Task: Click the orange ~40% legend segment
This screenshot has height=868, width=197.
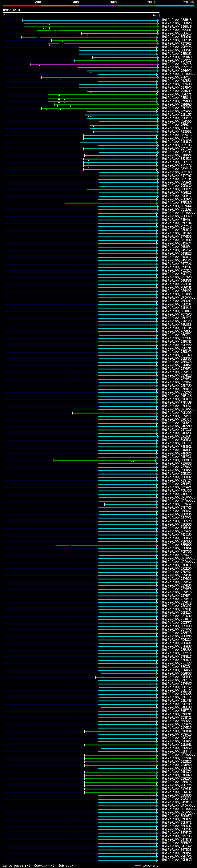Action: (x=60, y=6)
